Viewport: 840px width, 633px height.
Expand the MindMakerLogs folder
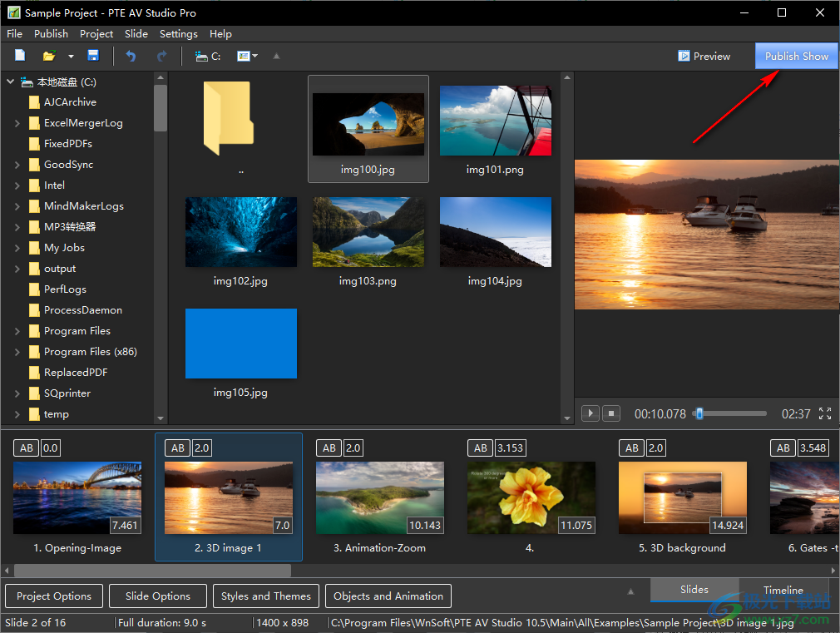(17, 206)
